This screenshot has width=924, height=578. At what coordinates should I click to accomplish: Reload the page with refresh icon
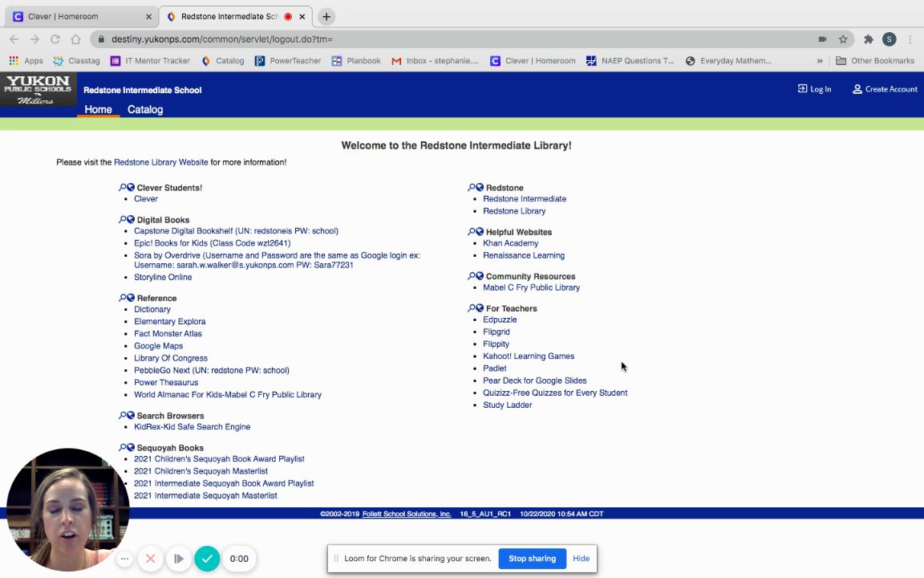tap(55, 39)
